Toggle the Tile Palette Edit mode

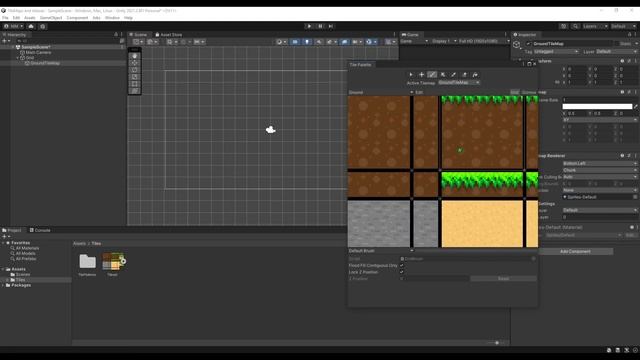coord(419,92)
